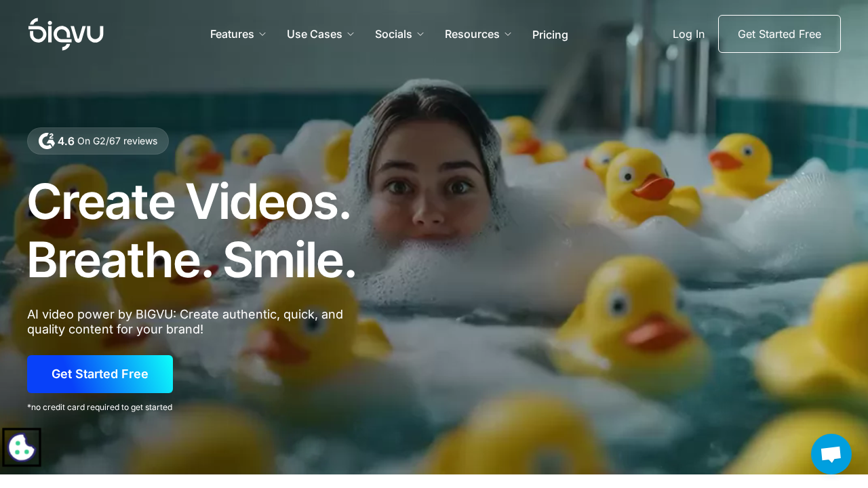Click the "On G2/67 reviews" text

[117, 141]
